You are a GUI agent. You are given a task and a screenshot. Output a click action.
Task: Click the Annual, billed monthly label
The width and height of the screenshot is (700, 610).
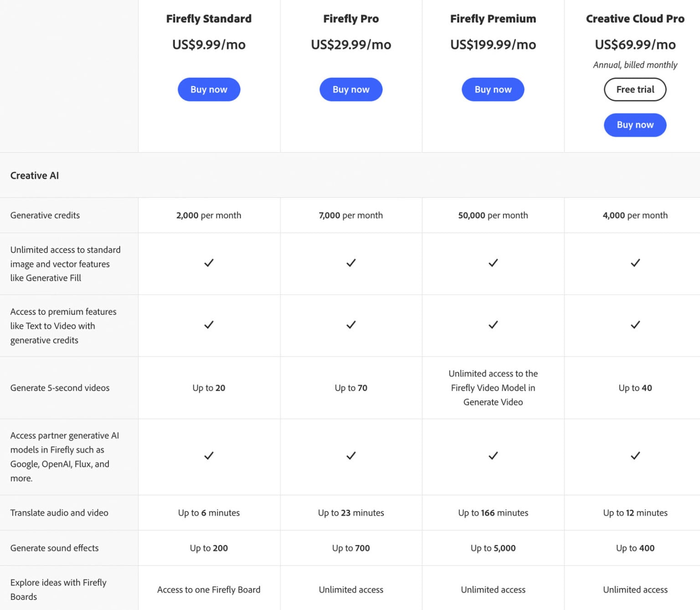point(635,65)
